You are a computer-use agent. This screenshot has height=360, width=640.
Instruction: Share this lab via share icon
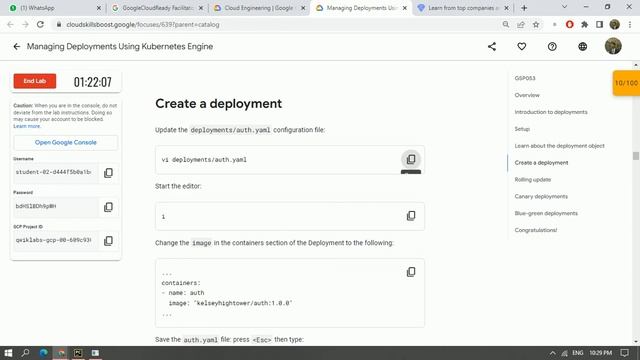click(x=492, y=47)
